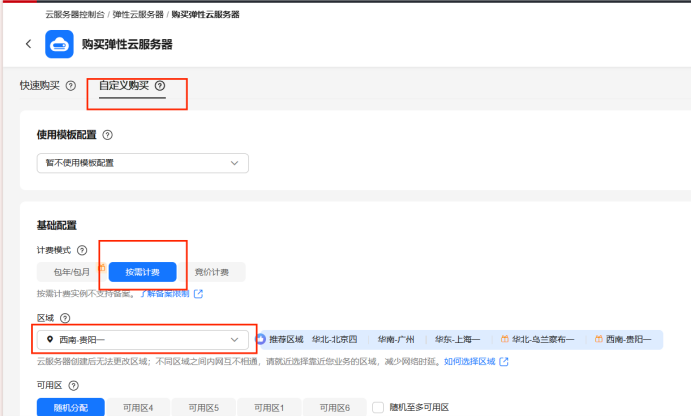Select 可用区6 option
This screenshot has height=417, width=692.
335,407
